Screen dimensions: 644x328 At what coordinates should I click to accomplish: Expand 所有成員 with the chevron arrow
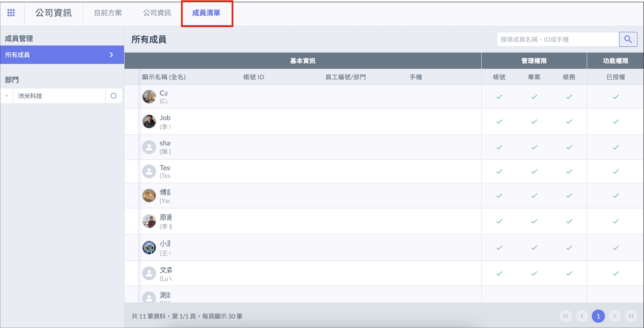(111, 55)
